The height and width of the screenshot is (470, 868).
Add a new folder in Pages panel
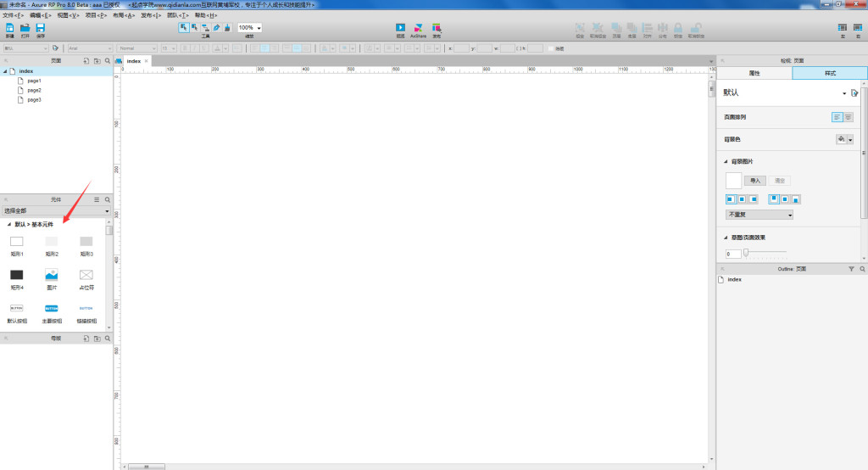point(97,61)
